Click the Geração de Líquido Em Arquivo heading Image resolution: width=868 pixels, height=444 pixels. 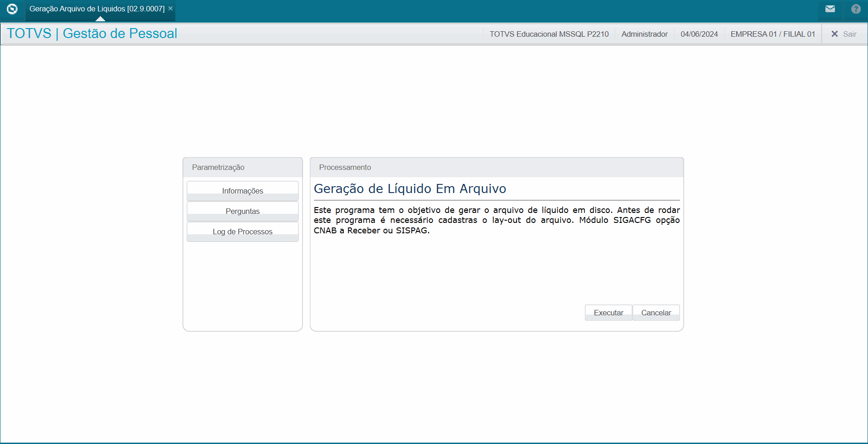click(410, 188)
